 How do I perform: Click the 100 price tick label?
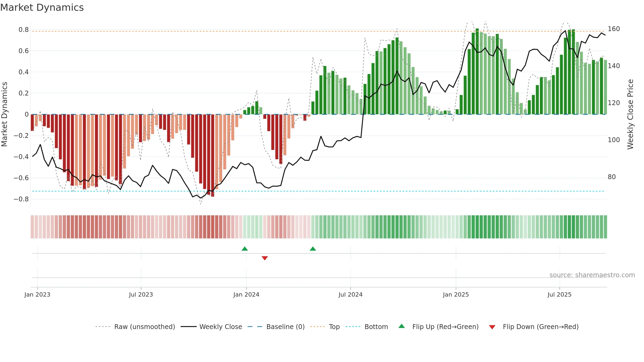click(x=614, y=140)
